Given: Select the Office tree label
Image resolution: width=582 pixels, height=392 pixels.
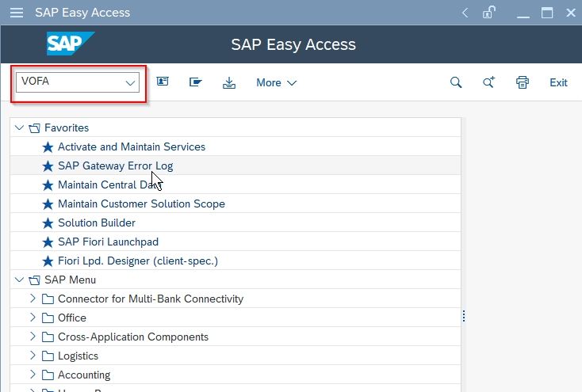Looking at the screenshot, I should (72, 318).
